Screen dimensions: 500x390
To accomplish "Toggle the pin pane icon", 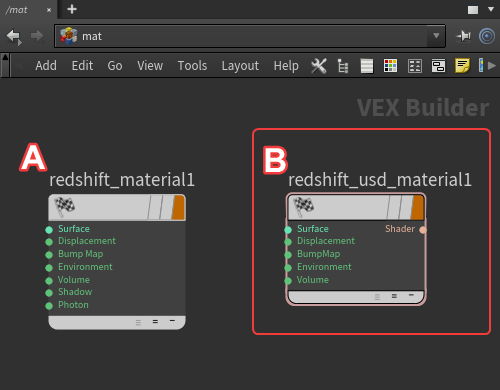I will tap(464, 36).
